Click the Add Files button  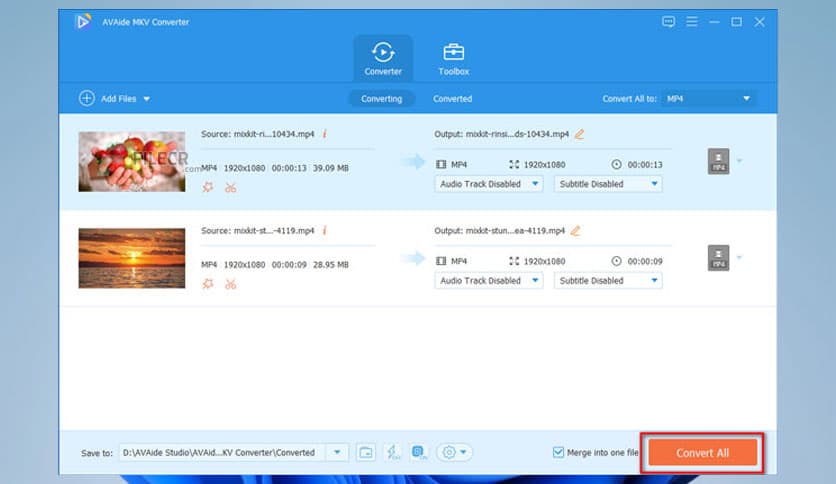[x=108, y=99]
